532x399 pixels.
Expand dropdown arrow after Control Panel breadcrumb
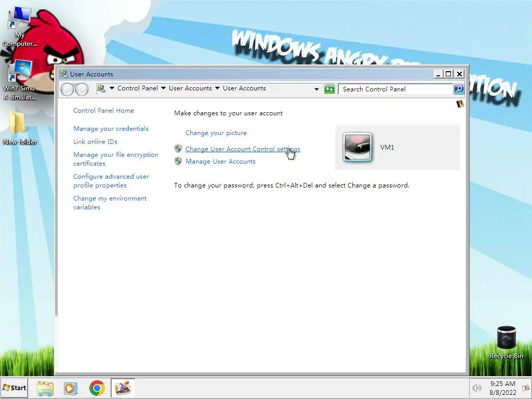coord(163,88)
